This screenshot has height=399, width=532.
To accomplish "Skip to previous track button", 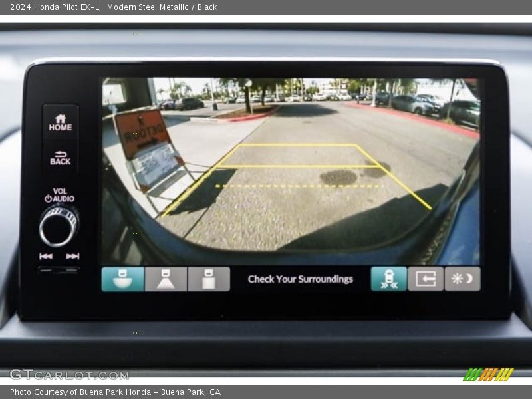I will [46, 256].
